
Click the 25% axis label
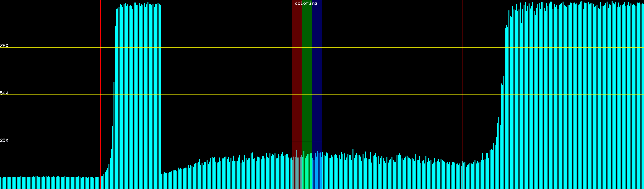click(4, 140)
